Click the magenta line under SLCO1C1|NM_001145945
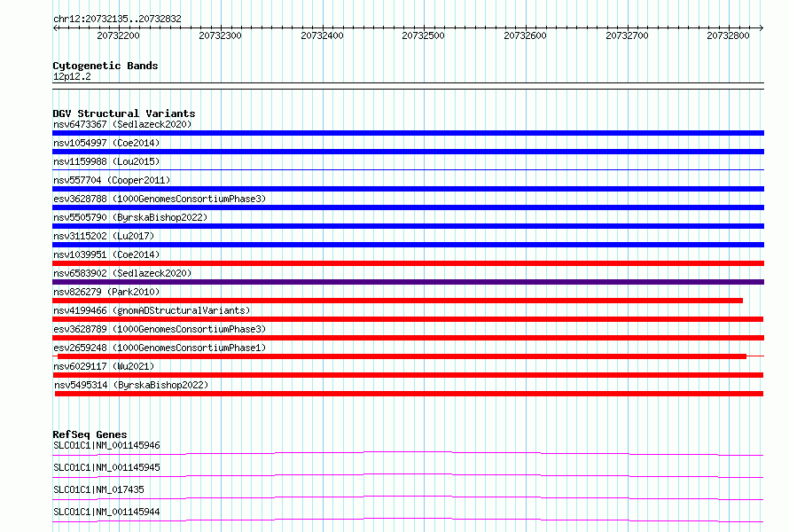Screen dimensions: 789x532 pyautogui.click(x=408, y=475)
